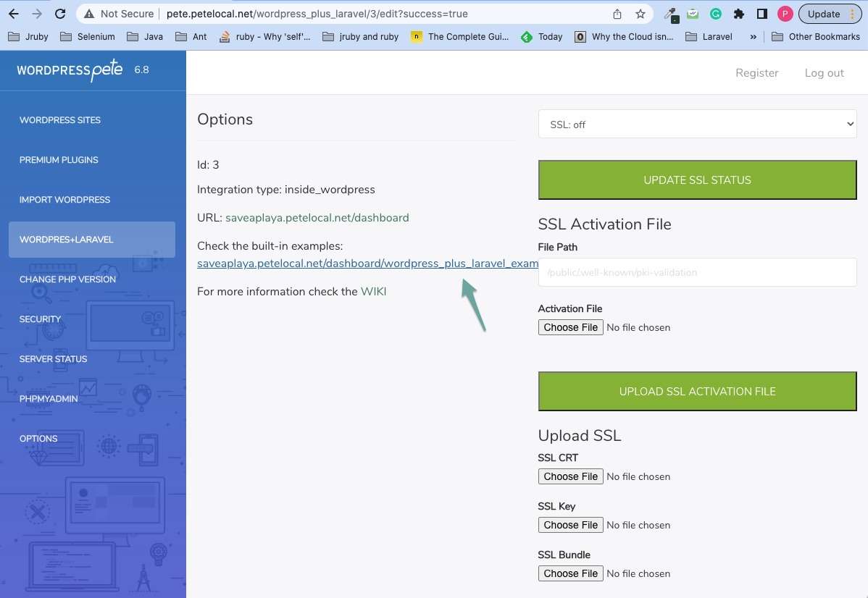Toggle the browser side panel icon

tap(761, 14)
